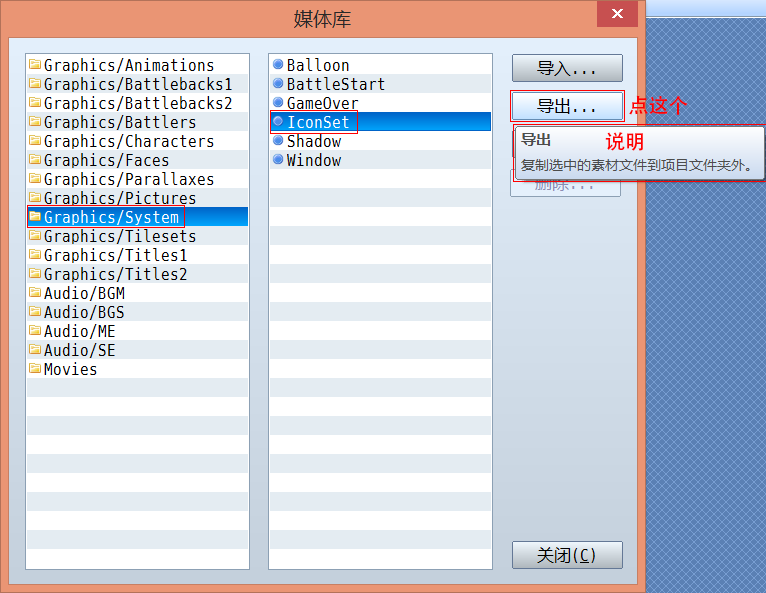This screenshot has height=593, width=766.
Task: Click the blue dot beside Window
Action: click(278, 159)
